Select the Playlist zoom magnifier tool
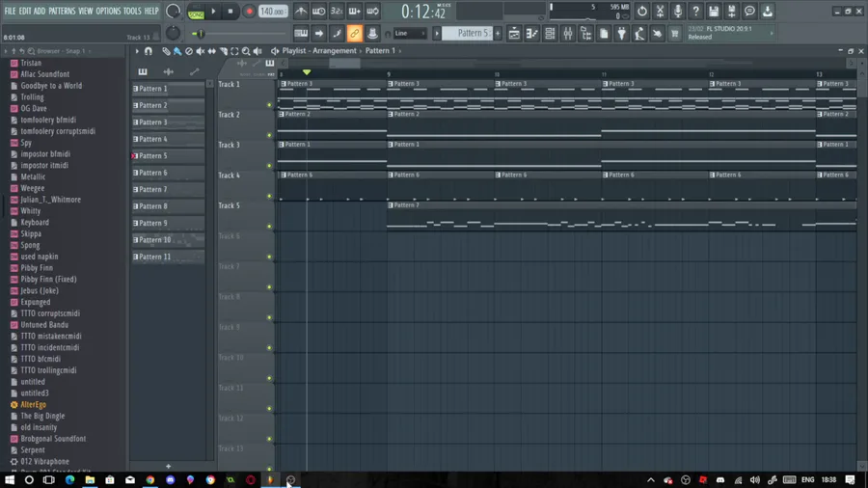 coord(246,51)
